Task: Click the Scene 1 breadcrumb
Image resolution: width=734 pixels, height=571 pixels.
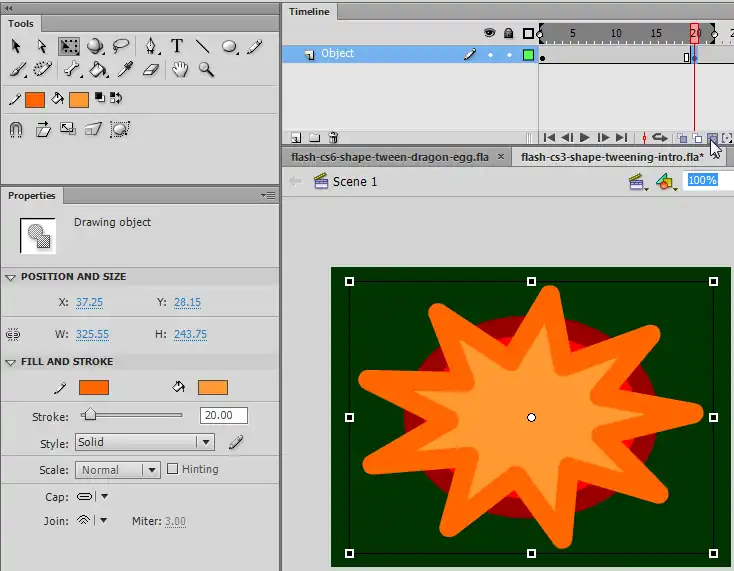Action: [354, 181]
